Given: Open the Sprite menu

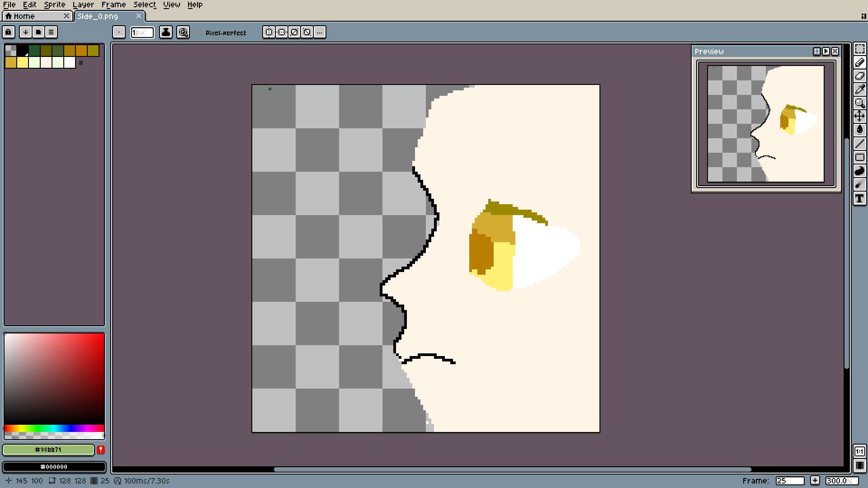Looking at the screenshot, I should tap(54, 5).
